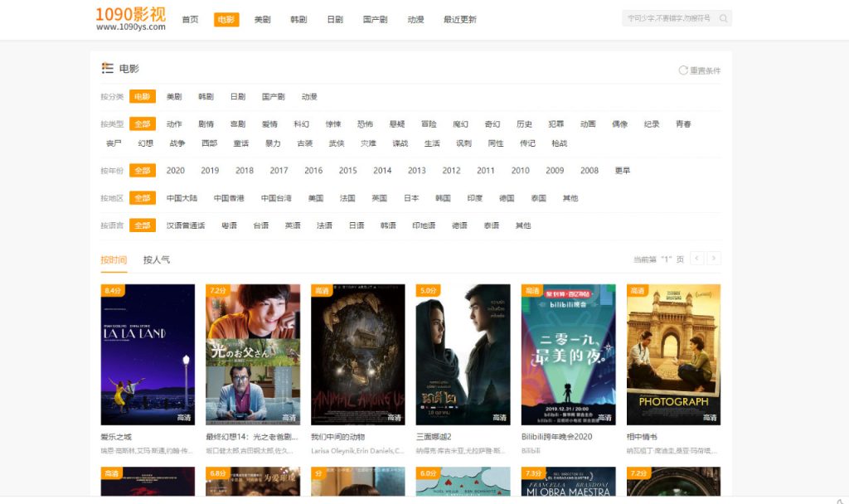
Task: Select 传记 genre filter
Action: (x=527, y=143)
